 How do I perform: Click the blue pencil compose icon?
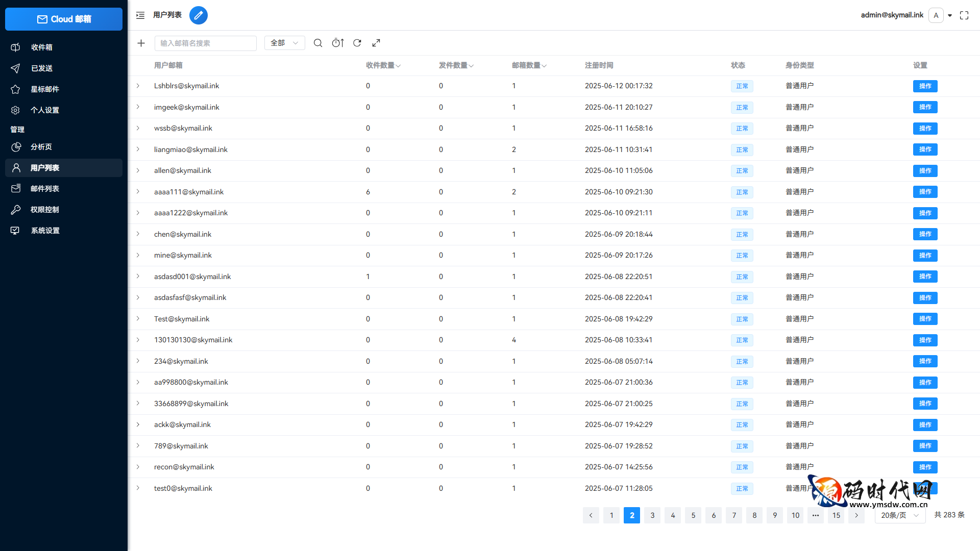[x=199, y=15]
